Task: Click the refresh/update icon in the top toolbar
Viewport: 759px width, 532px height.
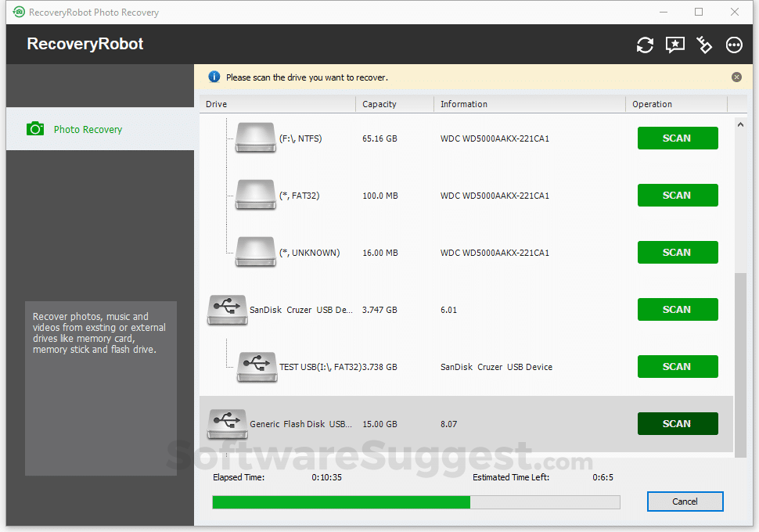Action: coord(645,45)
